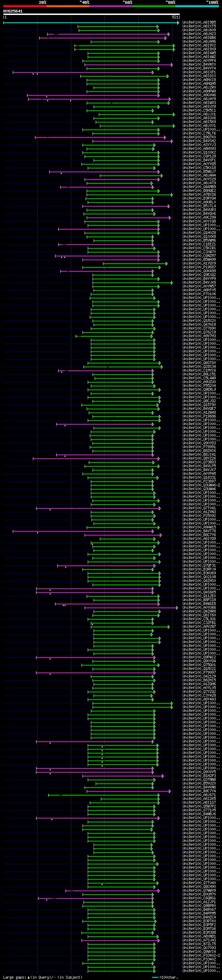Open hit UniRef100_A8XND1
Image resolution: width=222 pixels, height=980 pixels.
point(199,936)
